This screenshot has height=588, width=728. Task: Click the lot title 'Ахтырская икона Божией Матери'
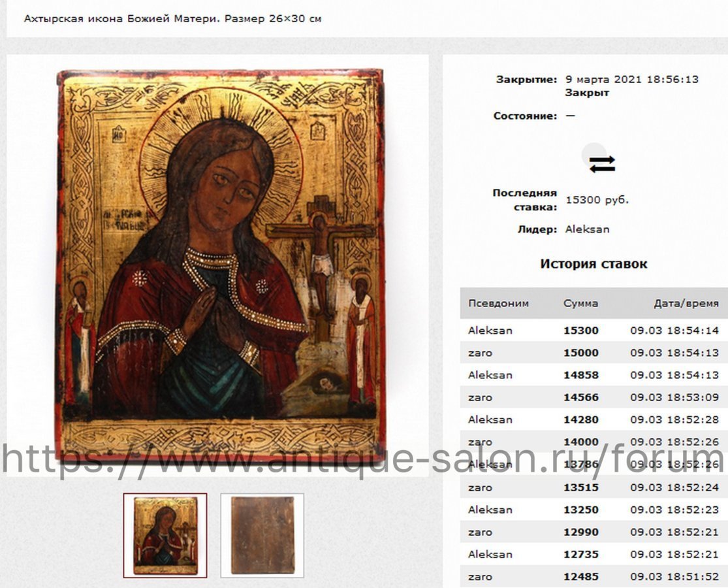pyautogui.click(x=121, y=19)
